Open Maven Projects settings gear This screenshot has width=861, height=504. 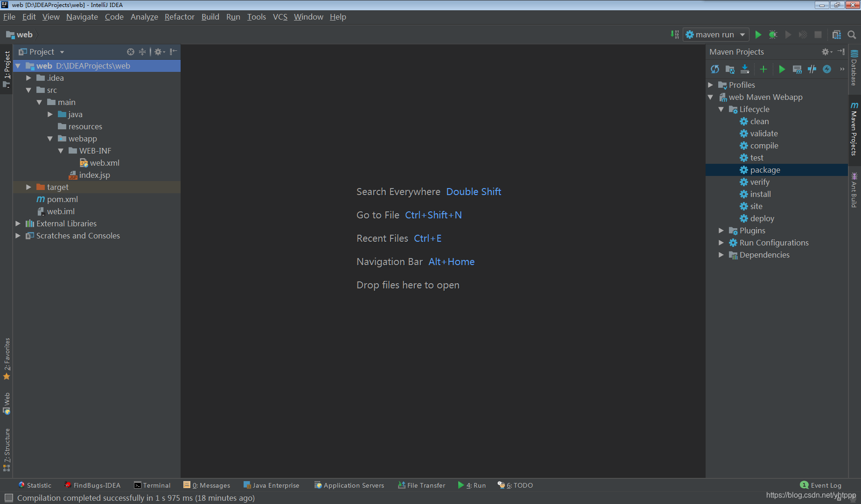(x=826, y=52)
